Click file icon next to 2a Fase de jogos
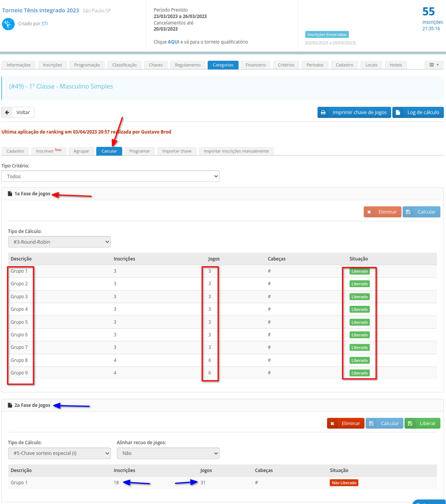 click(x=10, y=405)
